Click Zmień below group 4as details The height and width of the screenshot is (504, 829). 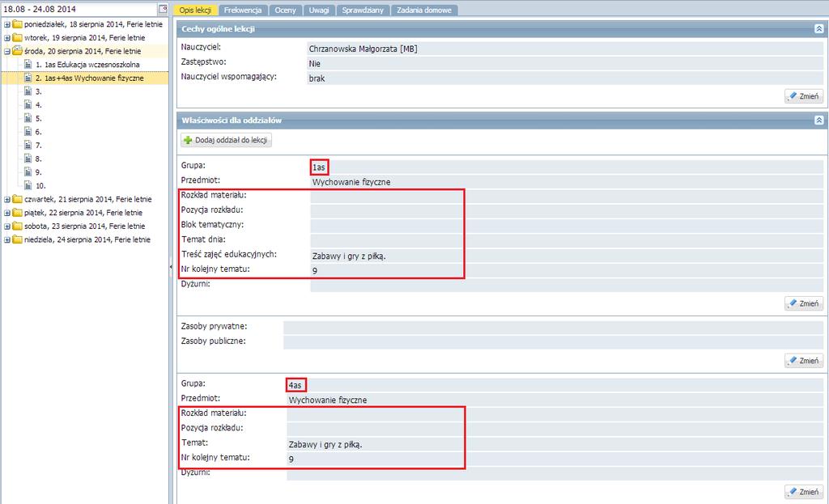[x=804, y=491]
